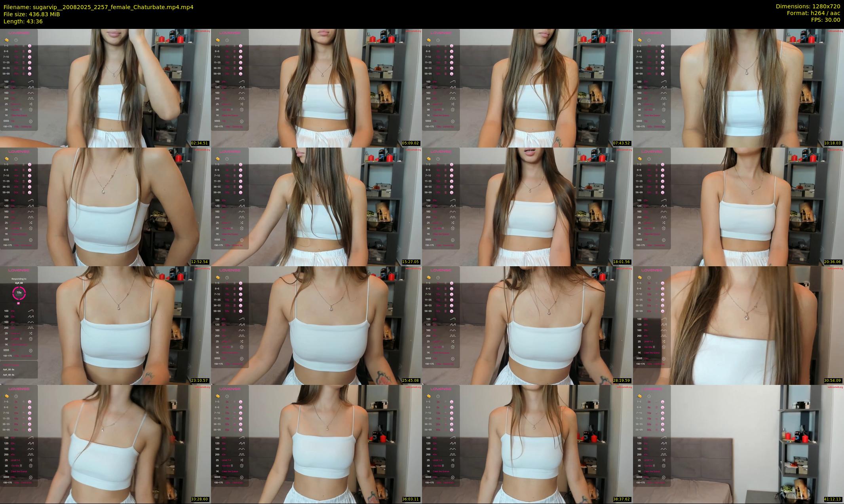Click the 23:10.57 timestamp label

(x=200, y=381)
